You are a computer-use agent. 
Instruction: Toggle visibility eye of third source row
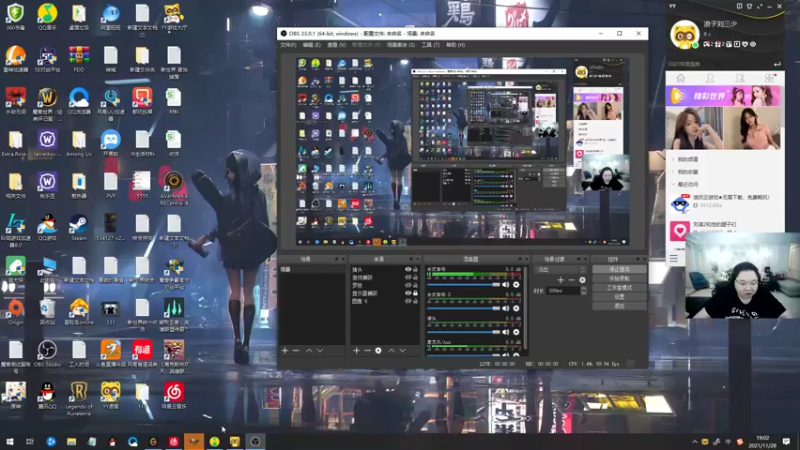coord(408,285)
